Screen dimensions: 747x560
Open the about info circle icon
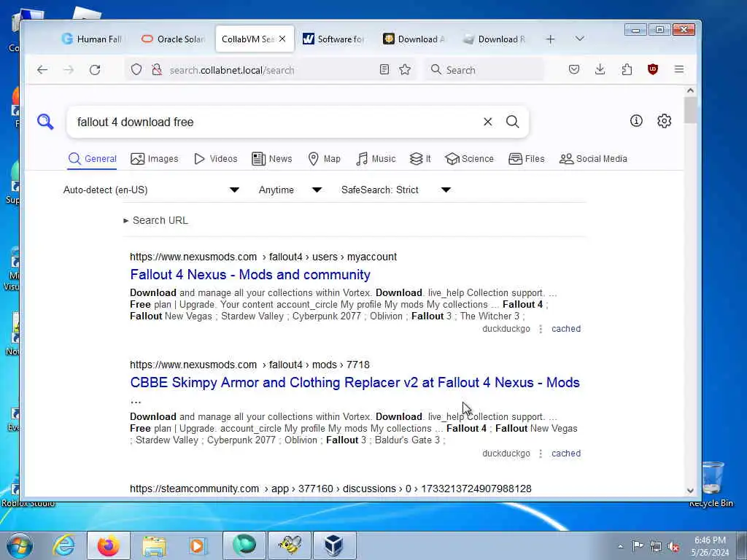pos(636,121)
